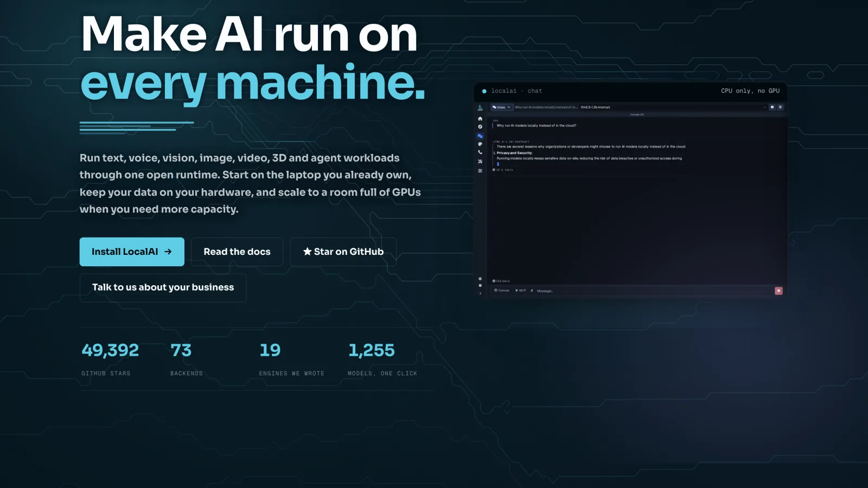Screen dimensions: 868x488
Task: Click the 12.5 tok/s indicator under reply
Action: tap(502, 170)
